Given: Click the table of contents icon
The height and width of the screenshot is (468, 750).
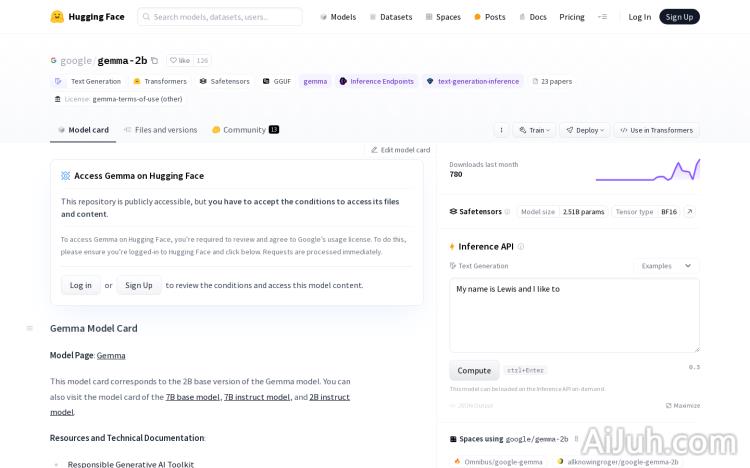Looking at the screenshot, I should click(x=29, y=328).
